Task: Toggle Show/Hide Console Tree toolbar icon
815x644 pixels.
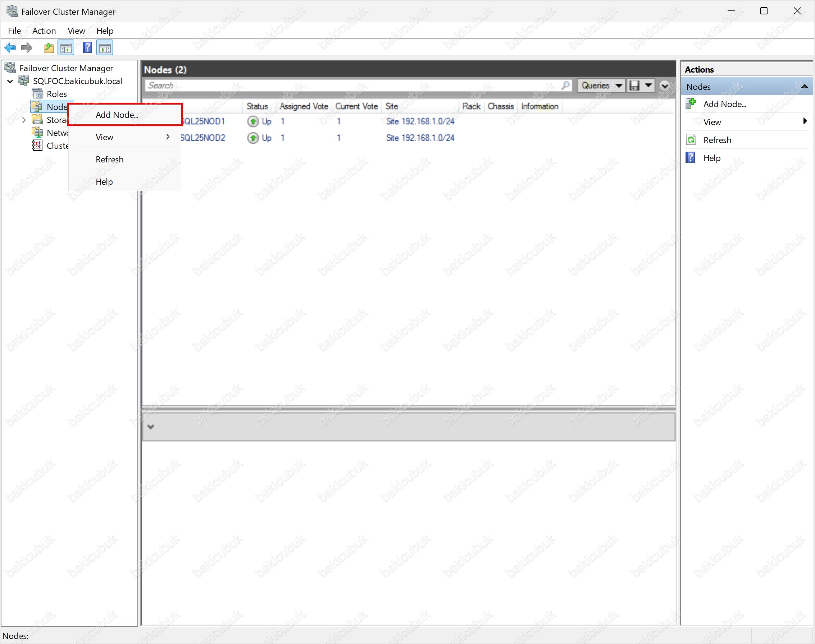Action: coord(66,48)
